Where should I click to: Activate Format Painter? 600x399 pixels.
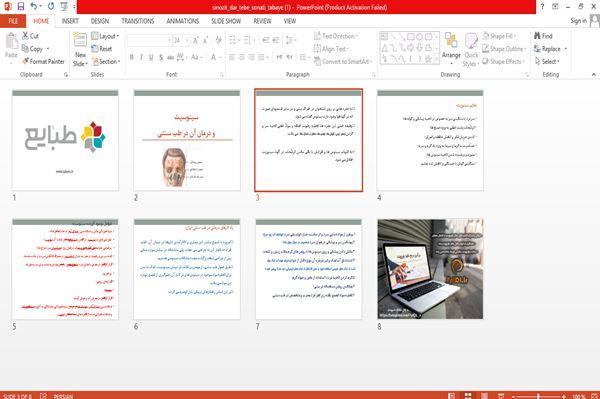point(43,61)
